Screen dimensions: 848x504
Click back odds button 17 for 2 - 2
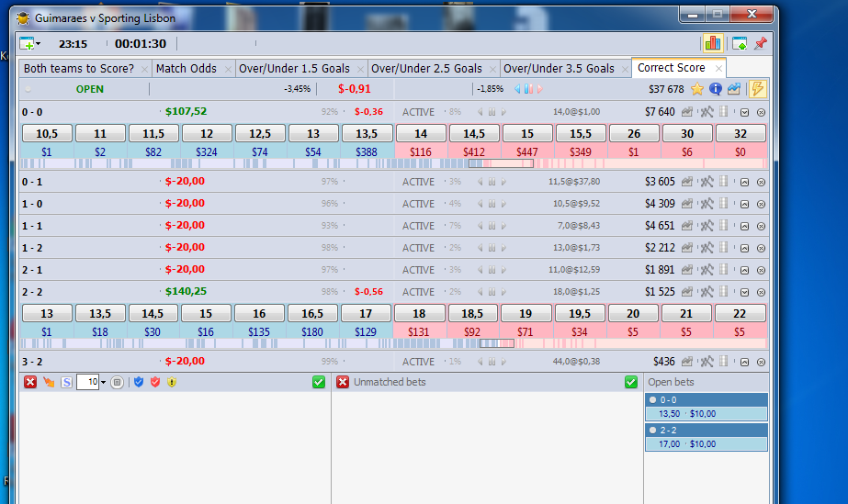coord(366,313)
